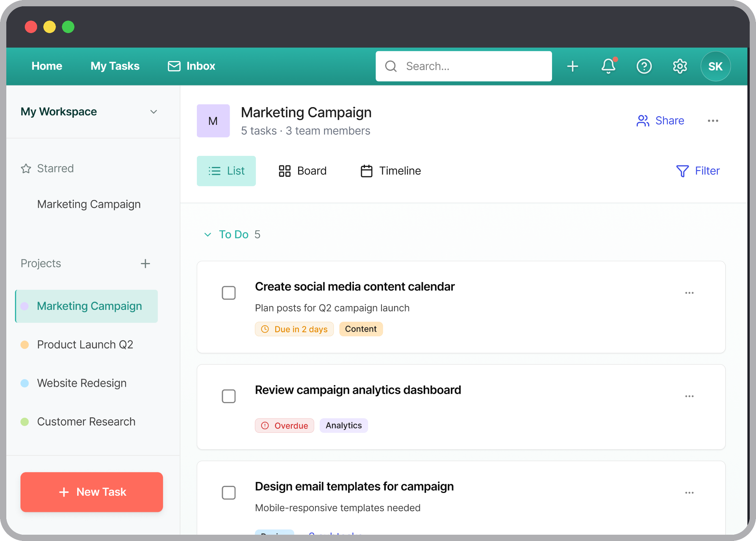The width and height of the screenshot is (756, 541).
Task: Click the plus icon on New Task button
Action: [x=64, y=492]
